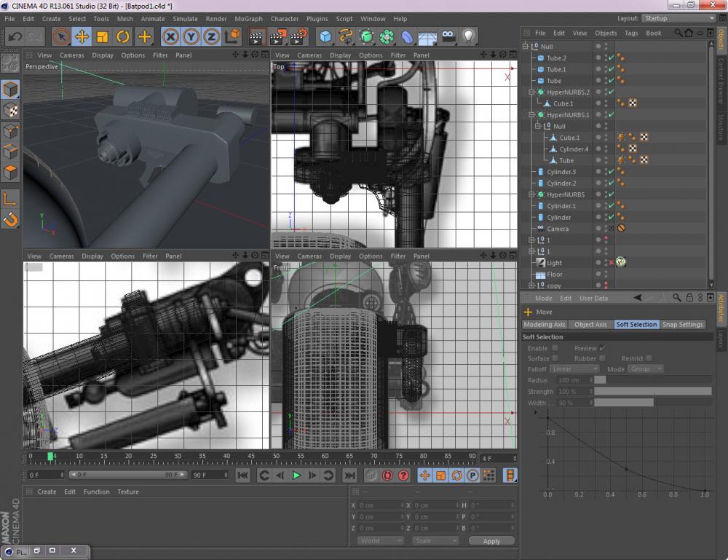Add a HyperNURBS generator icon
This screenshot has height=560, width=728.
click(x=366, y=36)
